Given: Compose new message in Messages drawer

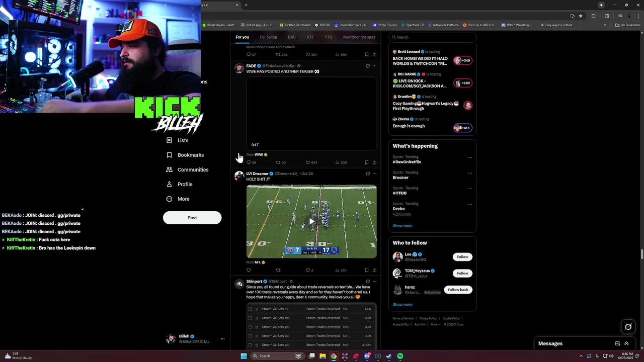Looking at the screenshot, I should tap(618, 343).
